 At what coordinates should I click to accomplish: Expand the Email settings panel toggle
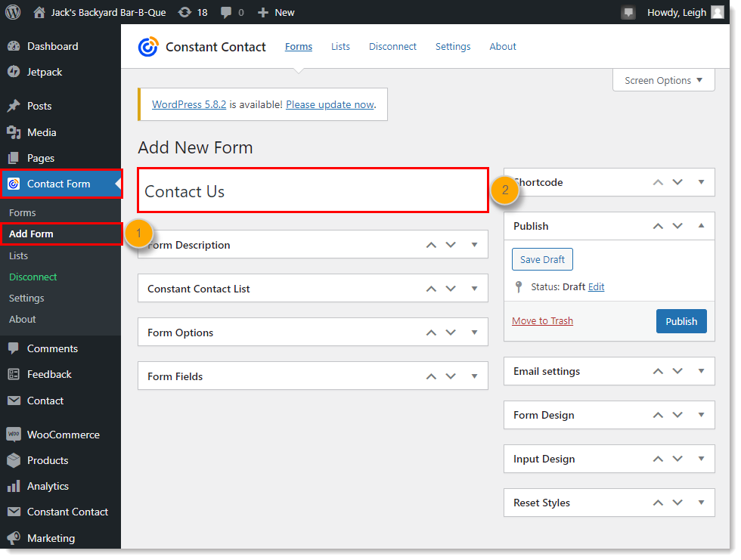click(x=702, y=371)
